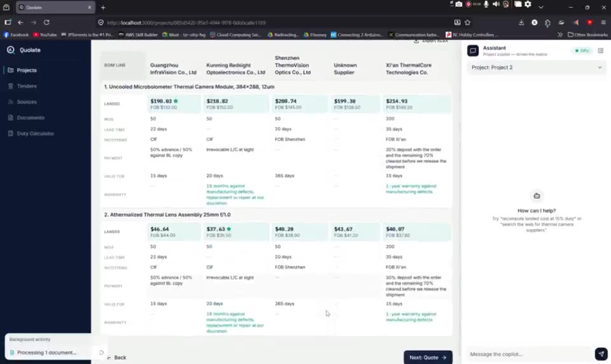The width and height of the screenshot is (611, 364).
Task: Click the processing spinner icon
Action: pyautogui.click(x=101, y=353)
